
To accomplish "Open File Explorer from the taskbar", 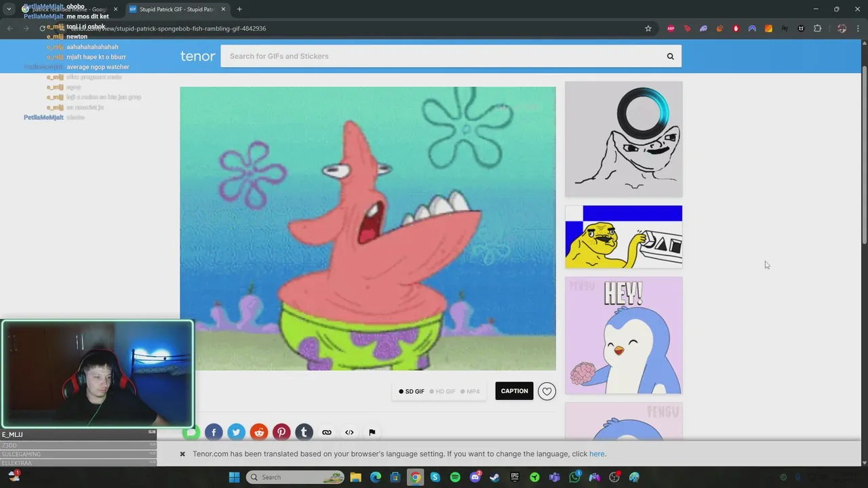I will (x=355, y=477).
